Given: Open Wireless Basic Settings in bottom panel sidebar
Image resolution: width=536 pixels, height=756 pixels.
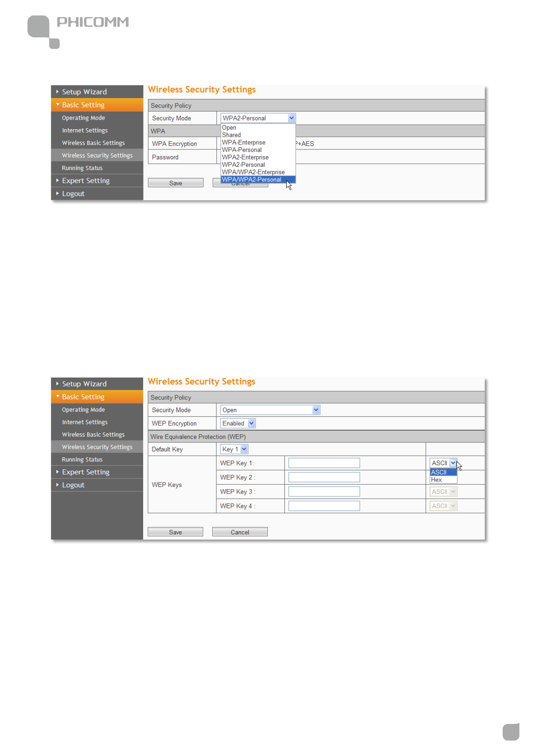Looking at the screenshot, I should pyautogui.click(x=97, y=435).
